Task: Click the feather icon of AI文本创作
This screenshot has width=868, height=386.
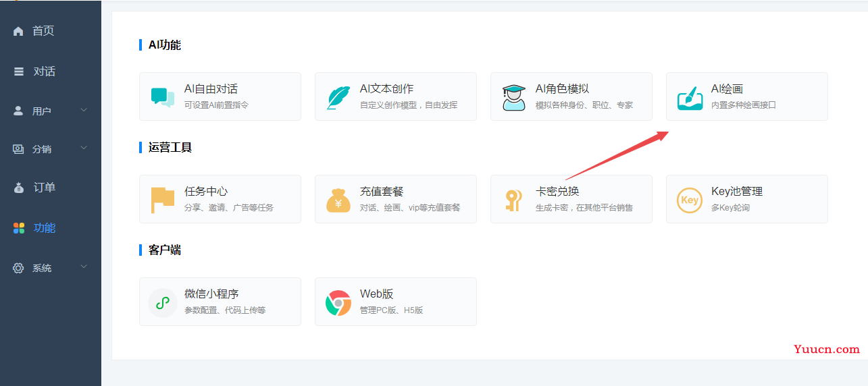Action: [x=338, y=97]
